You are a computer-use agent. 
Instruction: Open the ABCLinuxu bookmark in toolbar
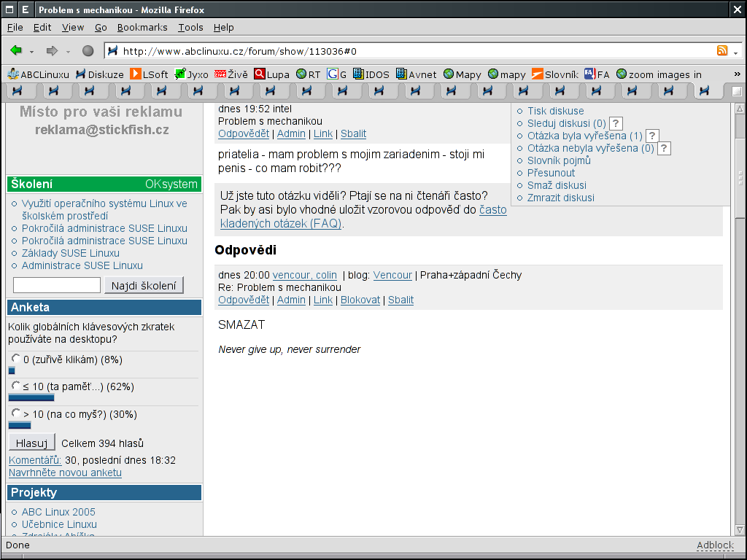(x=38, y=74)
